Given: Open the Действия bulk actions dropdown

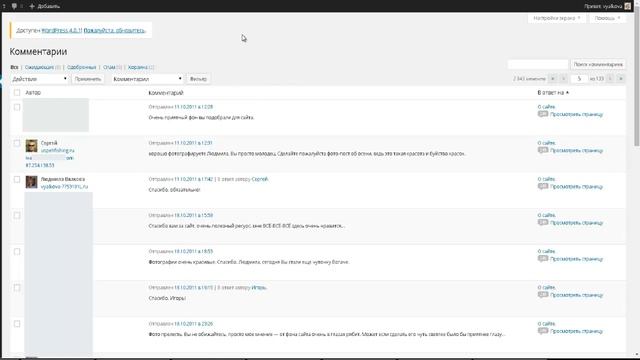Looking at the screenshot, I should click(39, 79).
